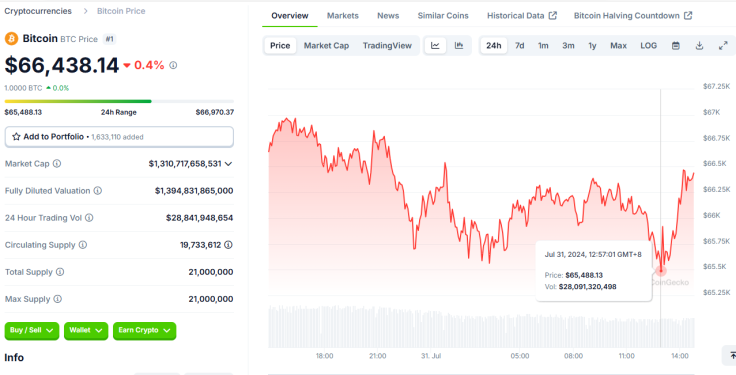This screenshot has height=375, width=736.
Task: Click the Bitcoin Price breadcrumb text
Action: tap(121, 11)
